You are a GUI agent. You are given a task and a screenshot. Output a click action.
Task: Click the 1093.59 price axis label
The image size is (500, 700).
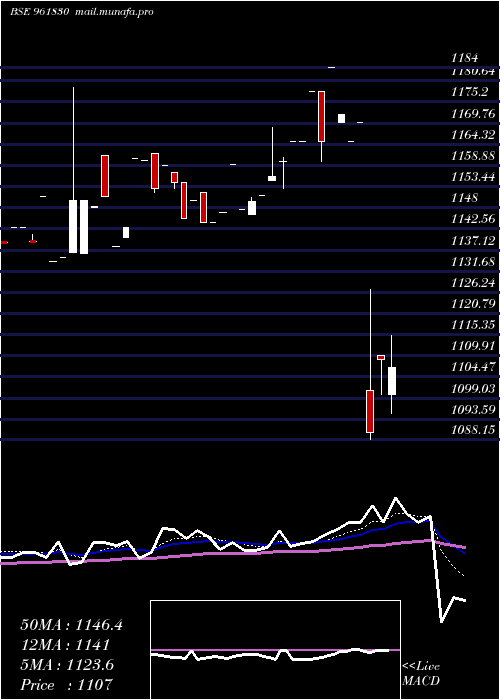pos(473,410)
